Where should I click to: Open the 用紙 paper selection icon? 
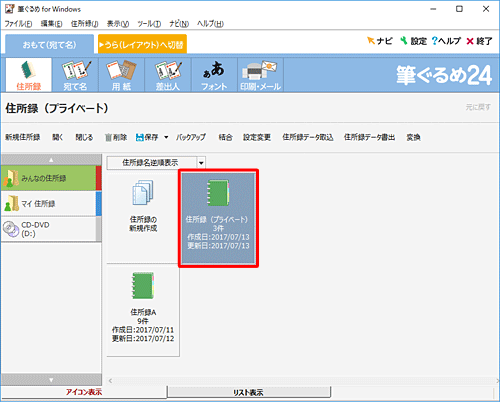click(x=121, y=75)
